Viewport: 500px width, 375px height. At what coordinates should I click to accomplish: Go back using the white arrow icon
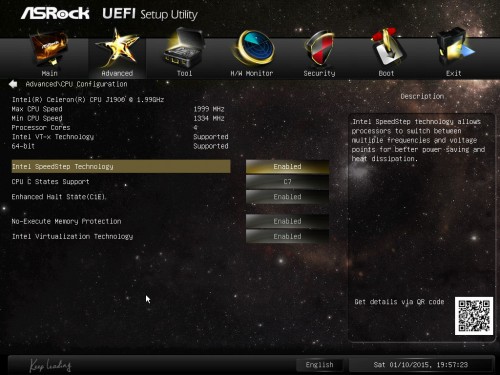pyautogui.click(x=13, y=84)
